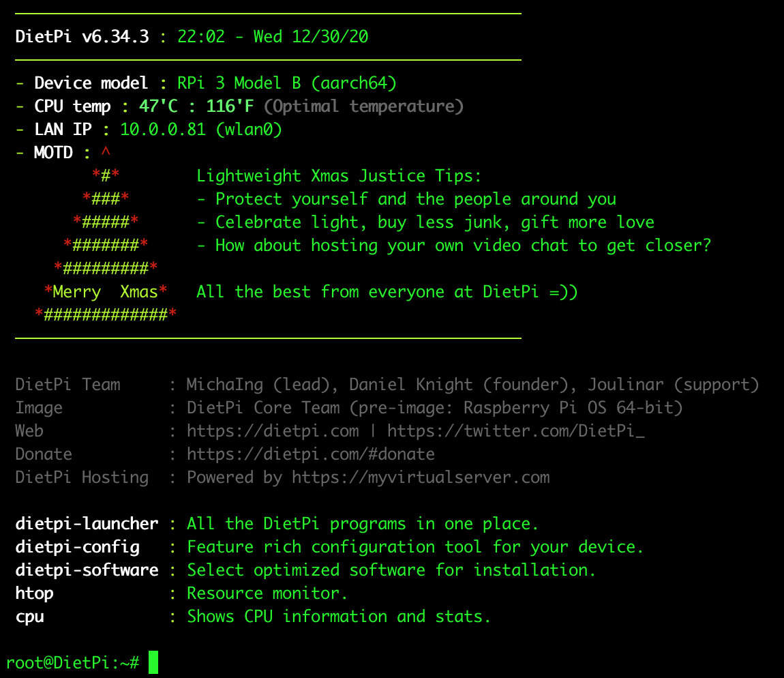Click the 'cpu' command name
Image resolution: width=784 pixels, height=678 pixels.
pyautogui.click(x=29, y=617)
